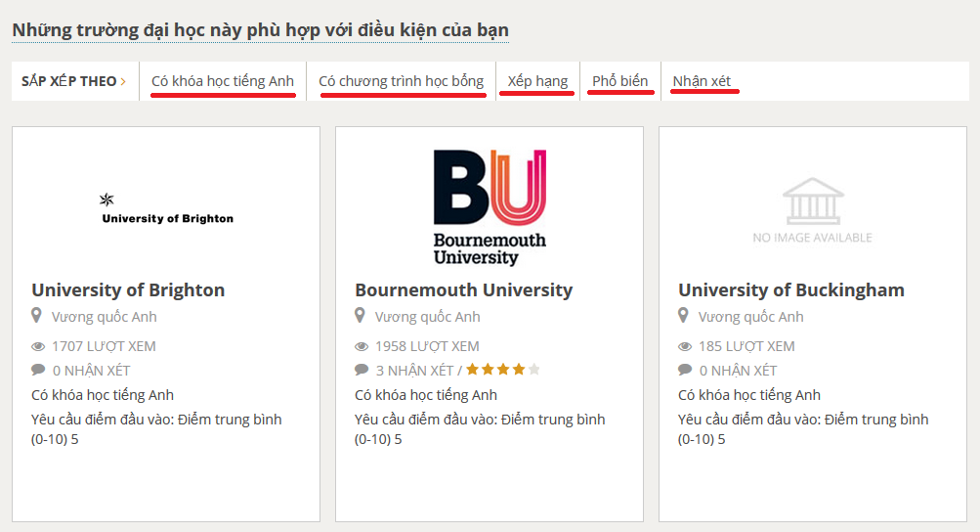Click 'Vương quốc Anh' under Bournemouth University

428,317
